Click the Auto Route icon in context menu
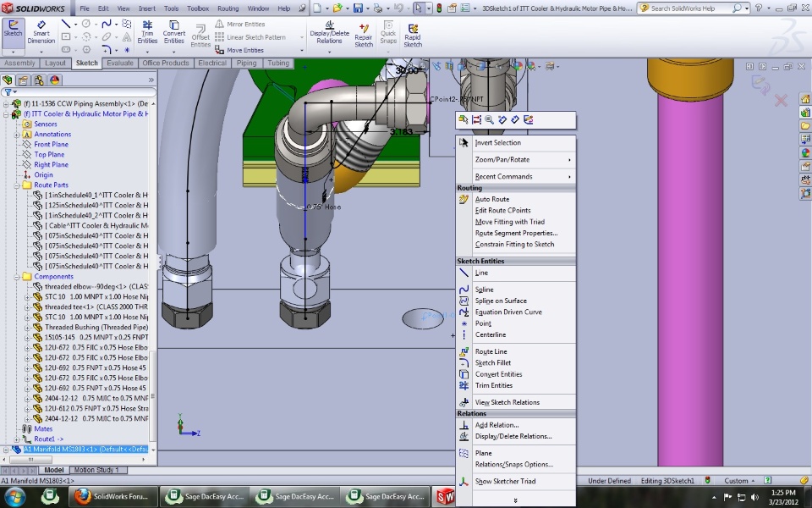 tap(464, 199)
